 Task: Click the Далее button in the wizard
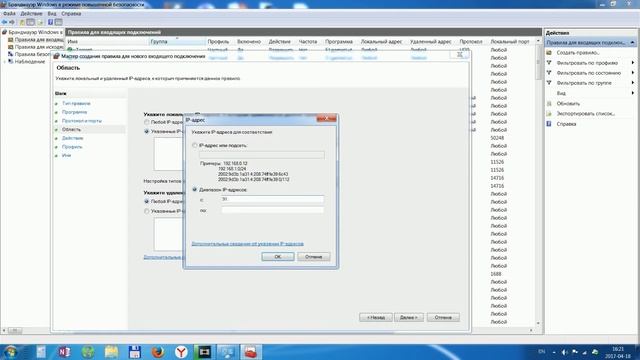point(409,317)
